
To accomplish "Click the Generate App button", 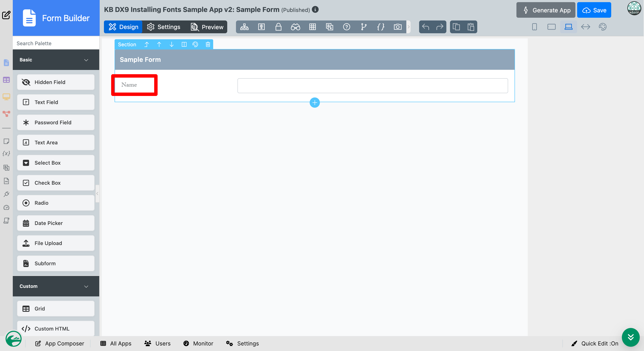I will point(546,10).
